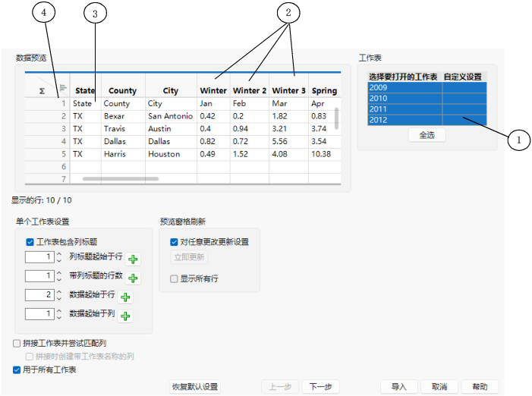
Task: Decrease 数据起始于列 with down arrow
Action: (x=59, y=317)
